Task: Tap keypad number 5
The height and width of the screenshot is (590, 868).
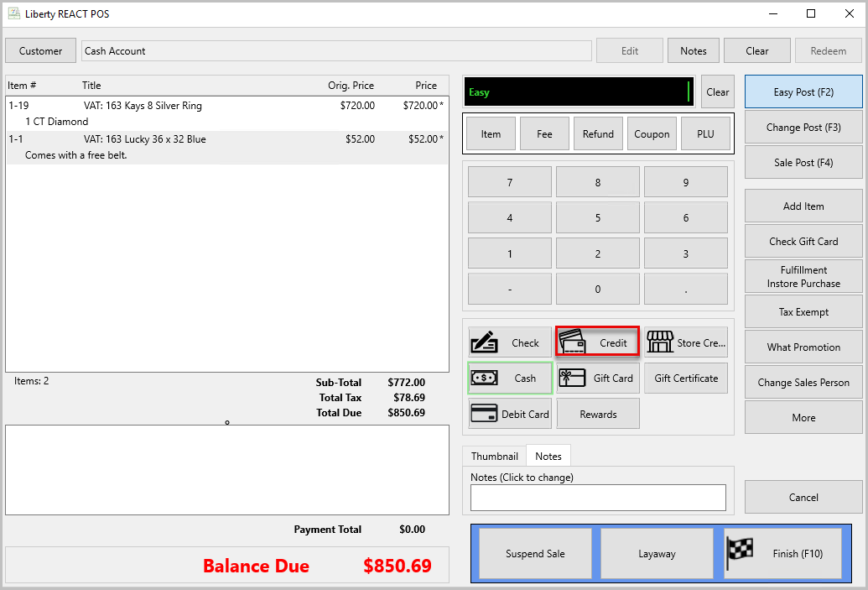Action: click(x=598, y=217)
